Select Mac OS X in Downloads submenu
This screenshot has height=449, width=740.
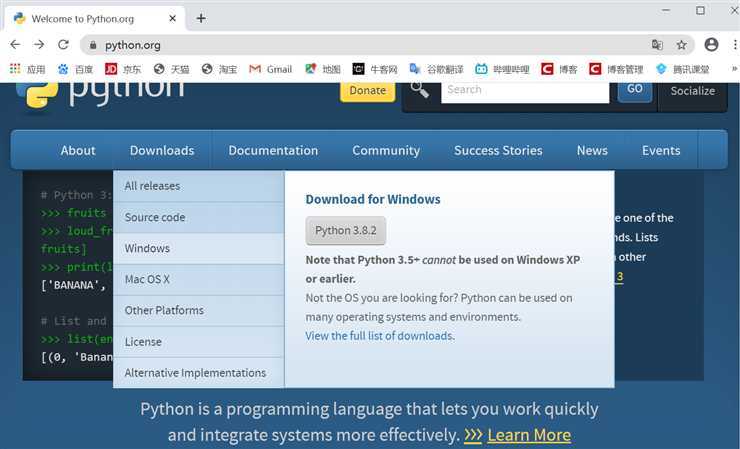coord(199,280)
